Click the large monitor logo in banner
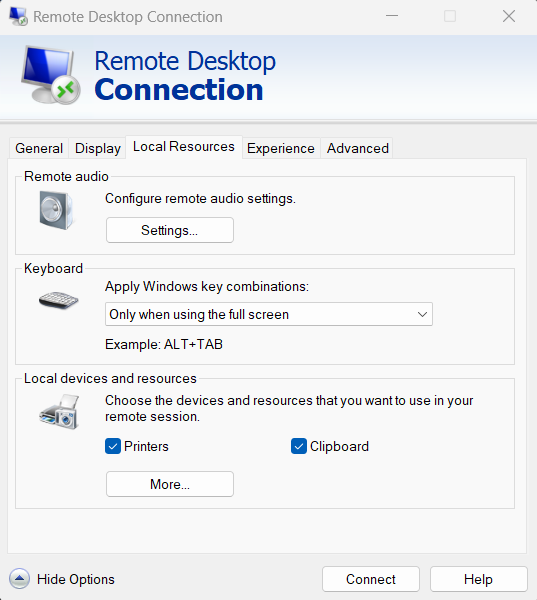537x600 pixels. click(51, 75)
